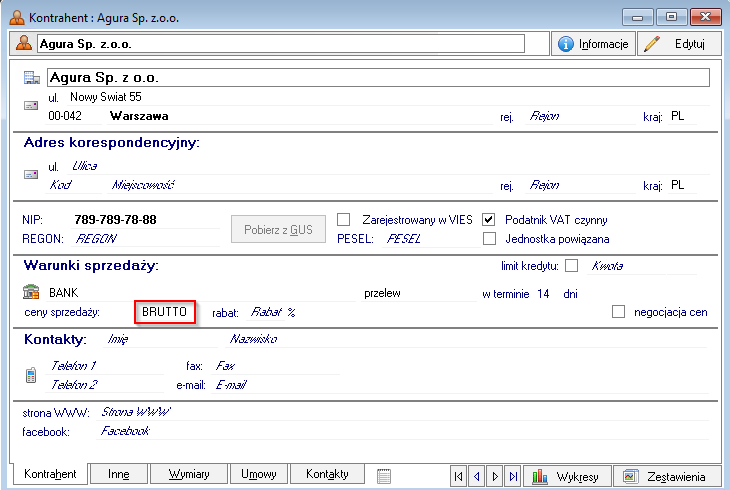Switch to the Wymiary tab
730x490 pixels.
(188, 474)
